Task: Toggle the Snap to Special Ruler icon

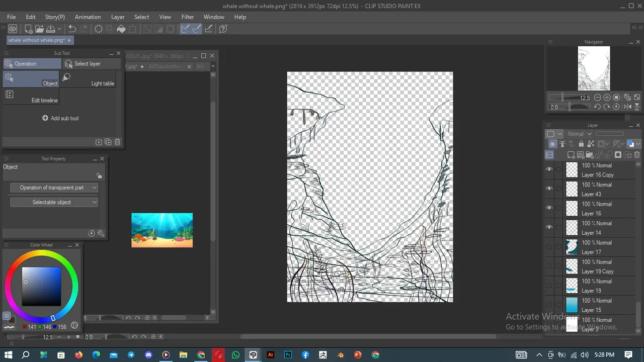Action: click(x=197, y=29)
